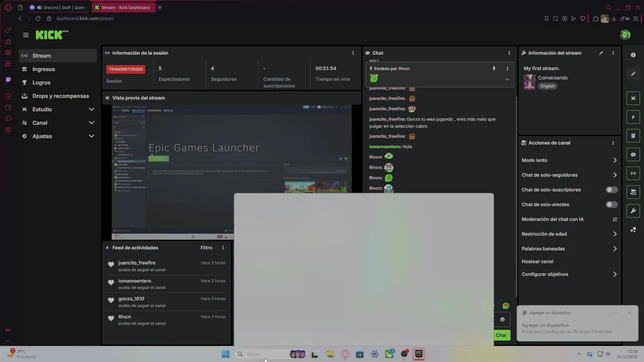Open the emote picker in chat input
644x362 pixels.
[x=502, y=320]
